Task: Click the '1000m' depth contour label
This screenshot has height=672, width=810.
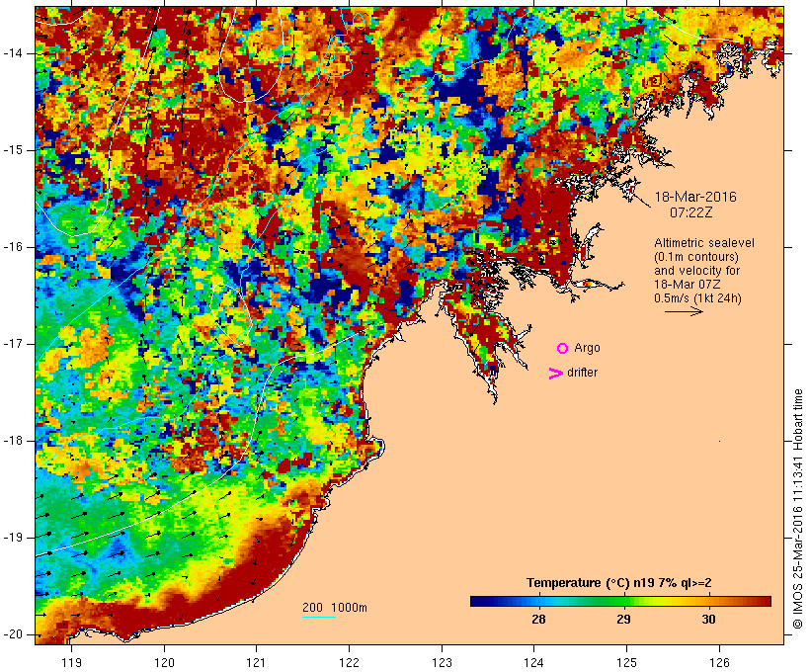Action: coord(350,608)
